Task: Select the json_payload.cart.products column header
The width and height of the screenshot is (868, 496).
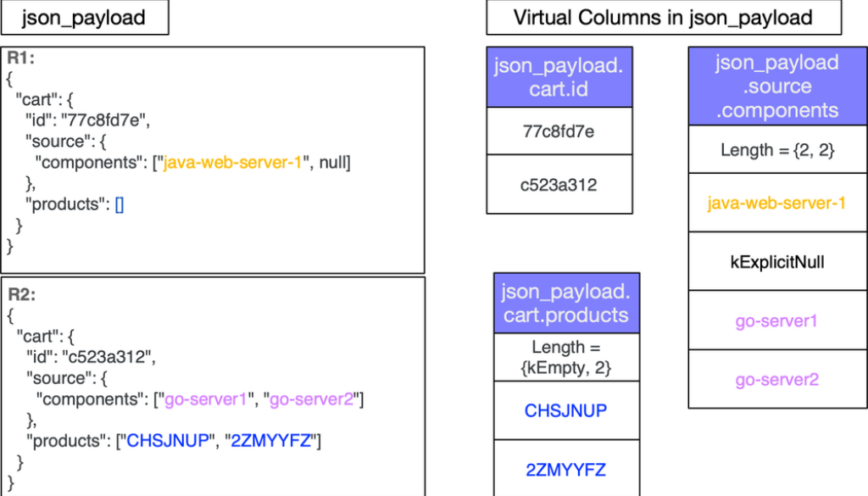Action: click(x=566, y=304)
